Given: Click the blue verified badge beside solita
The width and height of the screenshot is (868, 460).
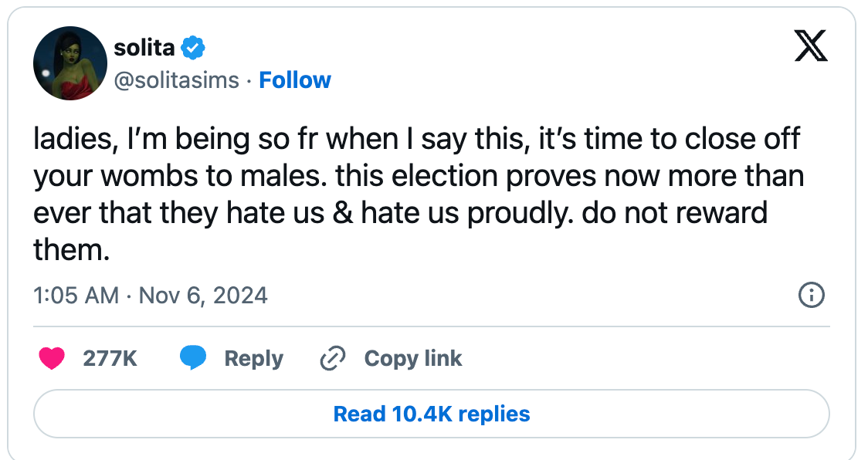Looking at the screenshot, I should (193, 49).
